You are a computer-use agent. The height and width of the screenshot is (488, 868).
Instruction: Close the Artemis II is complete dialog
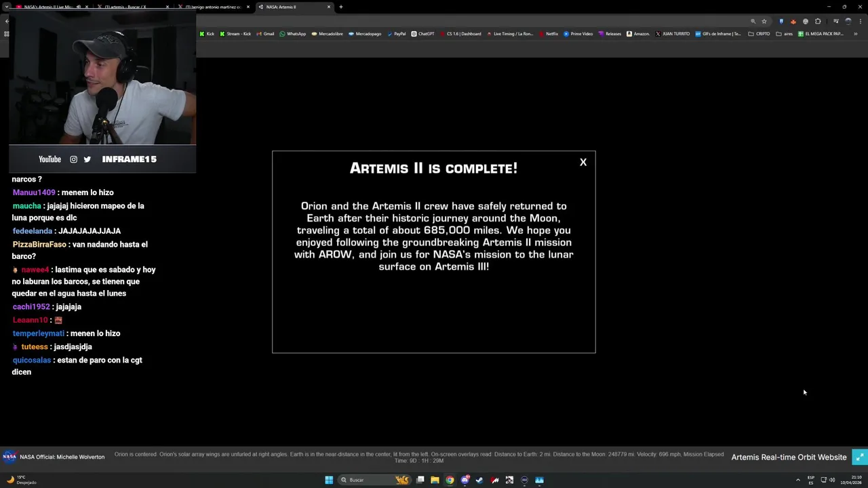pos(583,162)
